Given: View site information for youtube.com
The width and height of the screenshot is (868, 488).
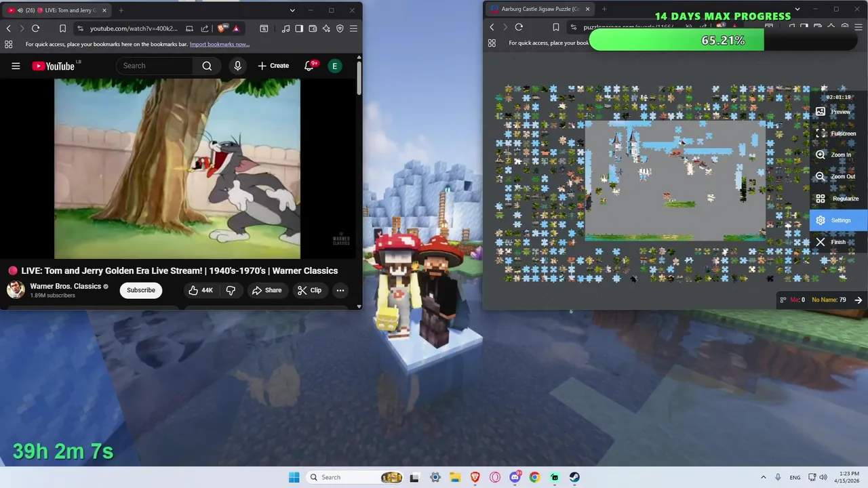Looking at the screenshot, I should [80, 28].
